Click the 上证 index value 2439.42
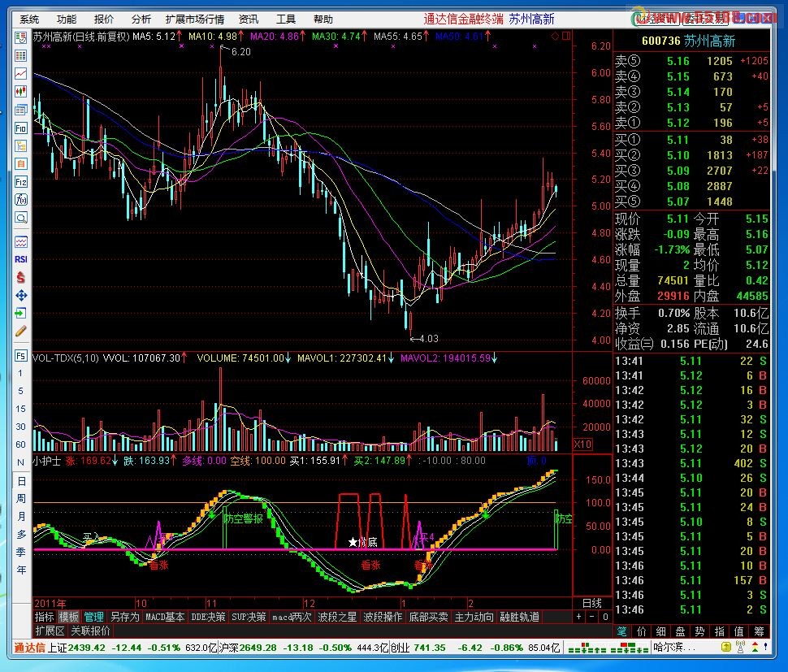This screenshot has height=672, width=788. [86, 648]
